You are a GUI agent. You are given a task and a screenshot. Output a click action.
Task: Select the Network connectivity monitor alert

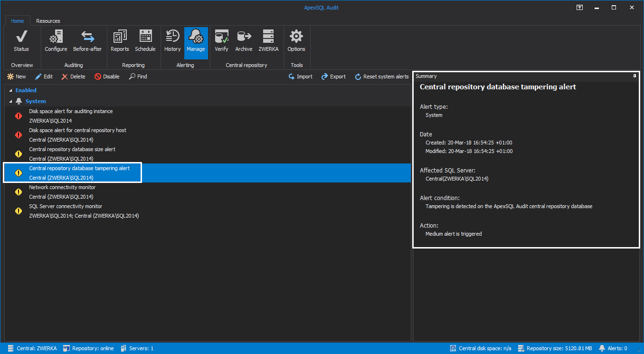(207, 192)
